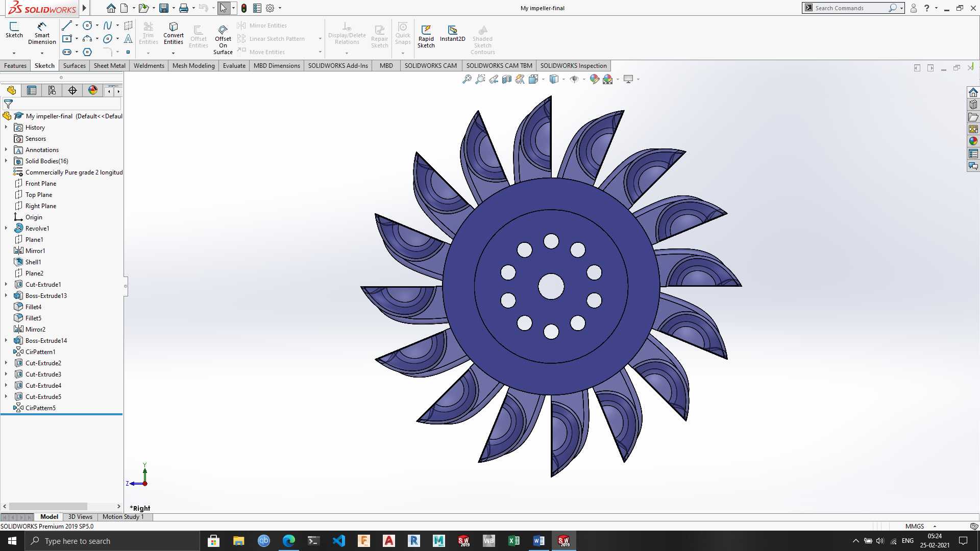
Task: Choose the Polygon tool
Action: point(87,52)
